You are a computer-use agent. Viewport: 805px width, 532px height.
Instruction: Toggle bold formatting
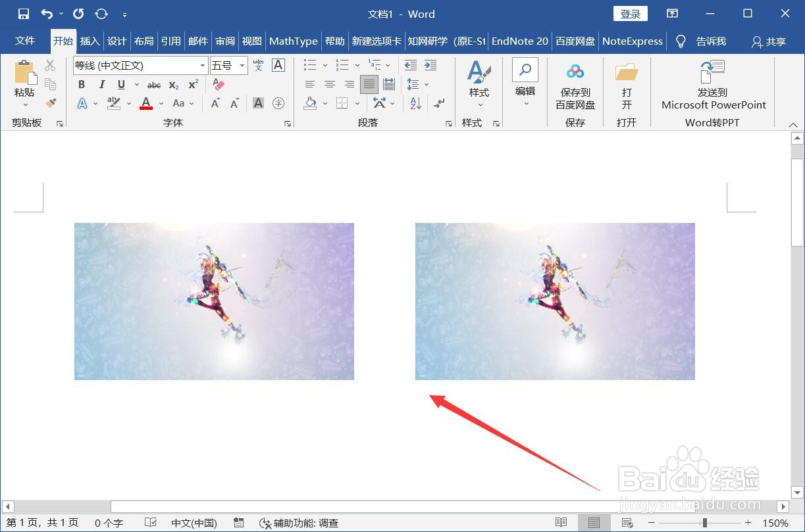coord(82,84)
